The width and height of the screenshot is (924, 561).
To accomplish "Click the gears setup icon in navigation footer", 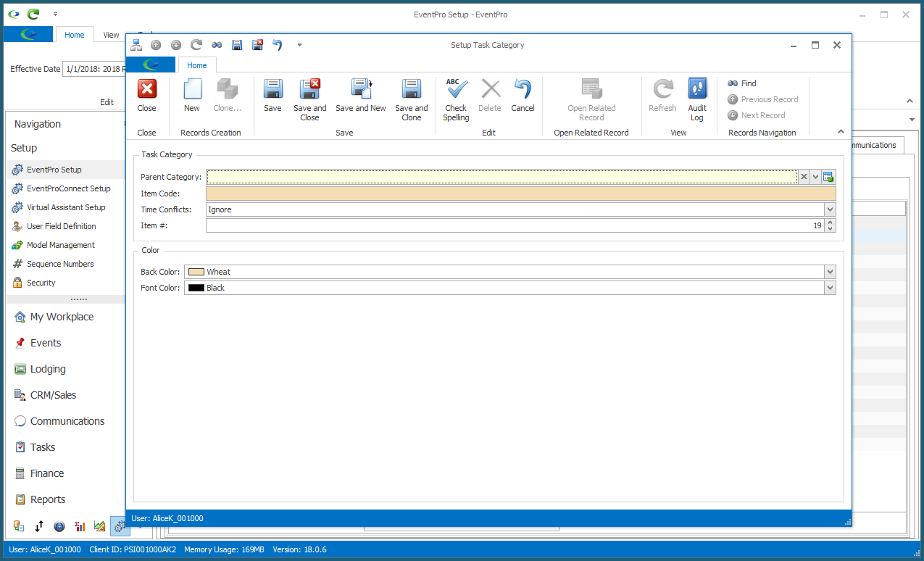I will point(120,526).
